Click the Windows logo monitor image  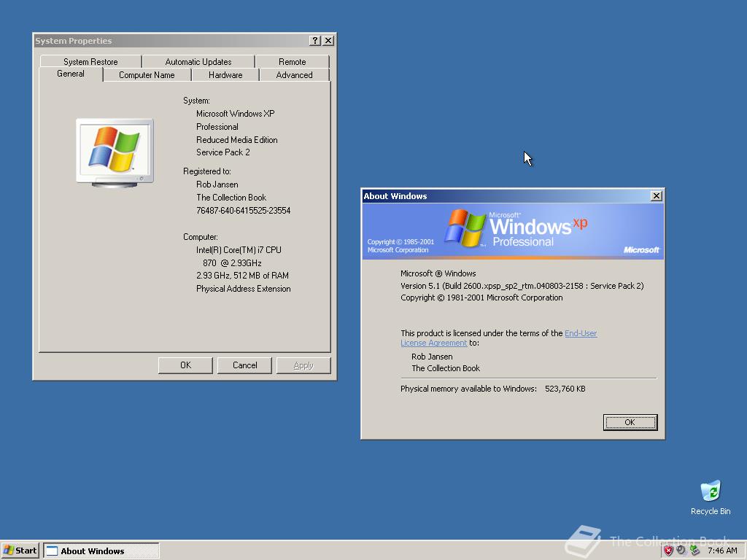click(x=115, y=153)
